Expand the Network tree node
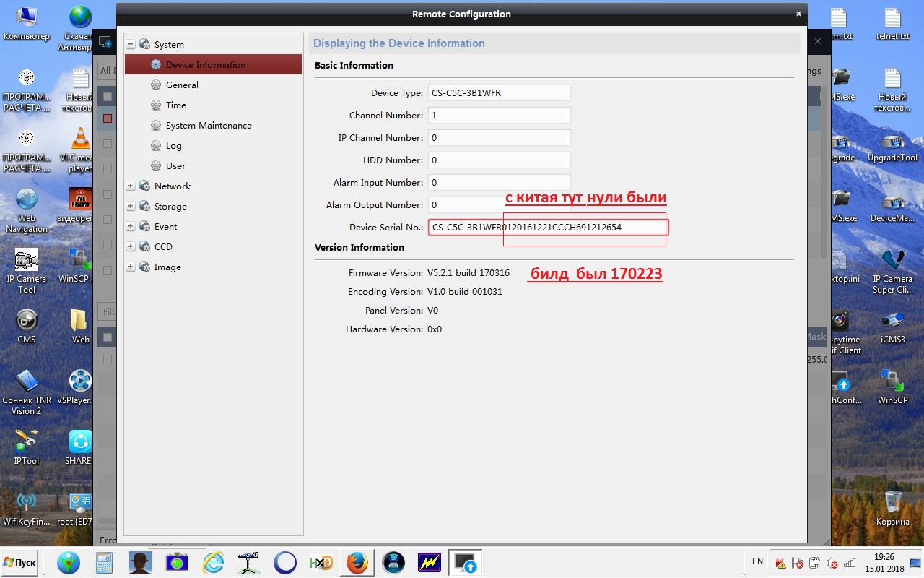Image resolution: width=924 pixels, height=578 pixels. click(x=131, y=186)
